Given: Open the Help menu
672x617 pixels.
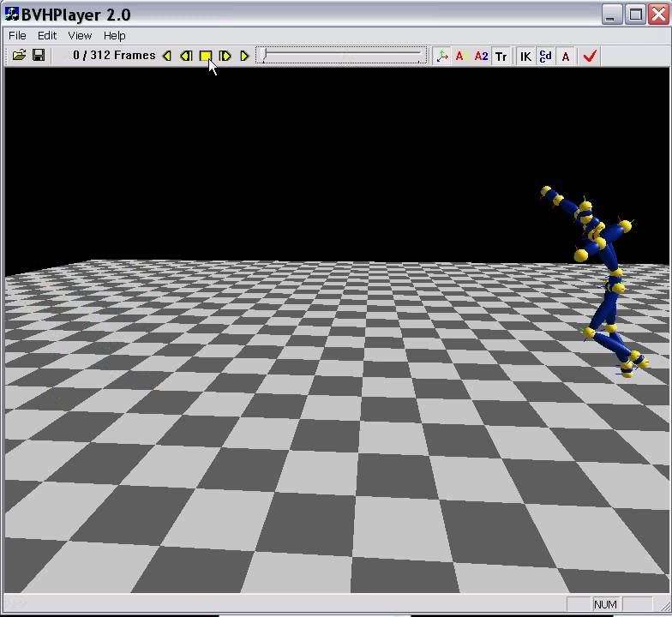Looking at the screenshot, I should click(x=115, y=36).
